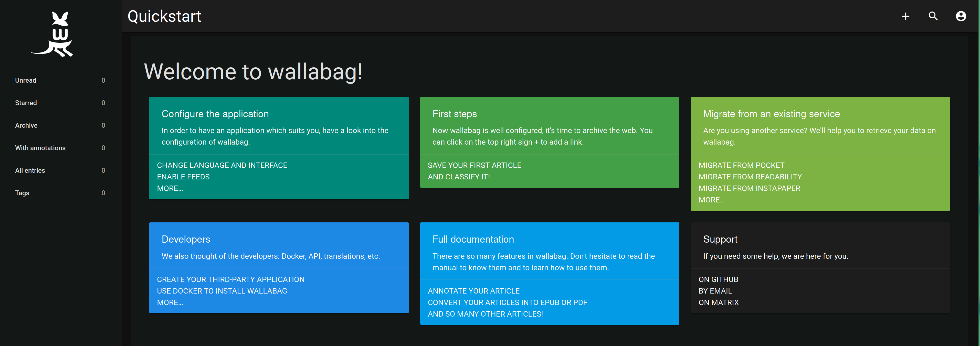The image size is (980, 346).
Task: Open Use Docker to install wallabag
Action: point(222,291)
